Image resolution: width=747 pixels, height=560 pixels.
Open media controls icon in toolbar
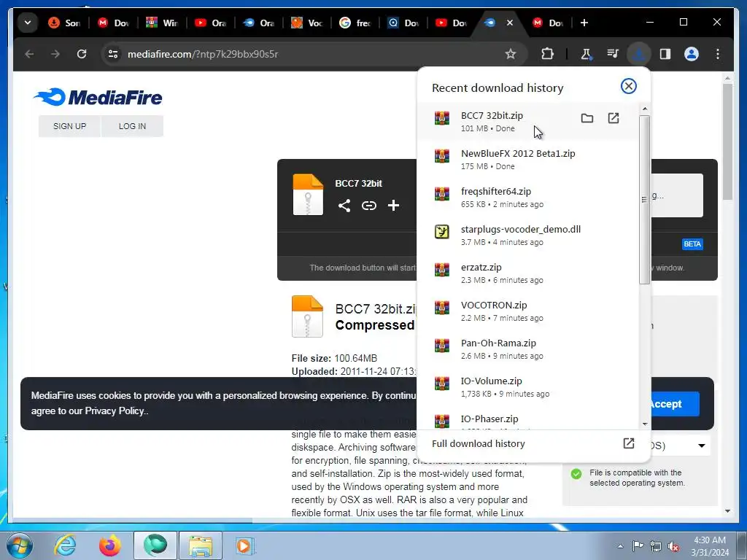pyautogui.click(x=613, y=54)
